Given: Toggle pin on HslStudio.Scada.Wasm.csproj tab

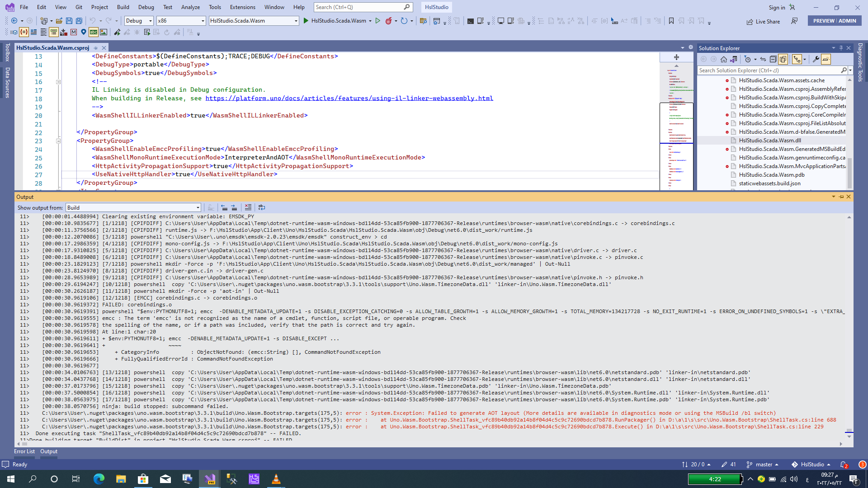Looking at the screenshot, I should 95,48.
